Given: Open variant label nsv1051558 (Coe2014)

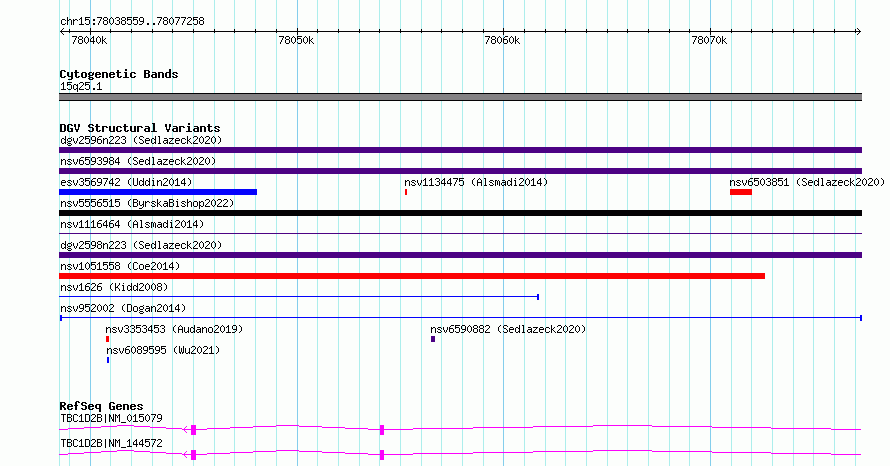Looking at the screenshot, I should tap(120, 266).
